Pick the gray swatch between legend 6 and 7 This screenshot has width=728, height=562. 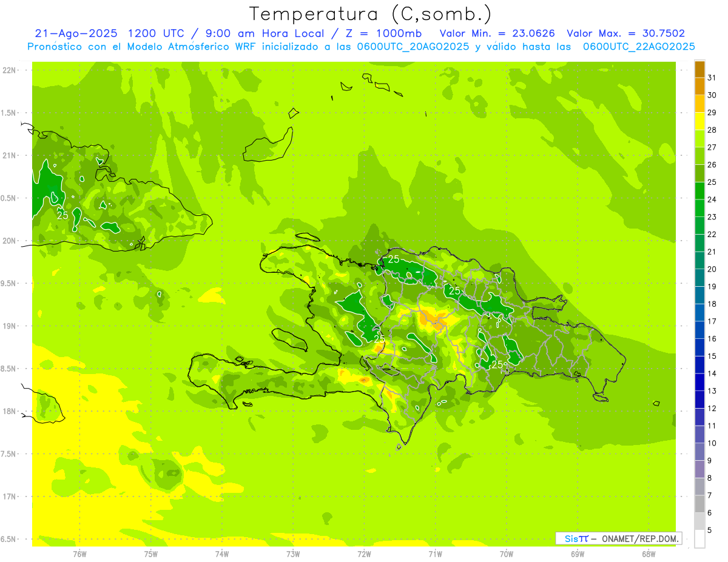699,504
